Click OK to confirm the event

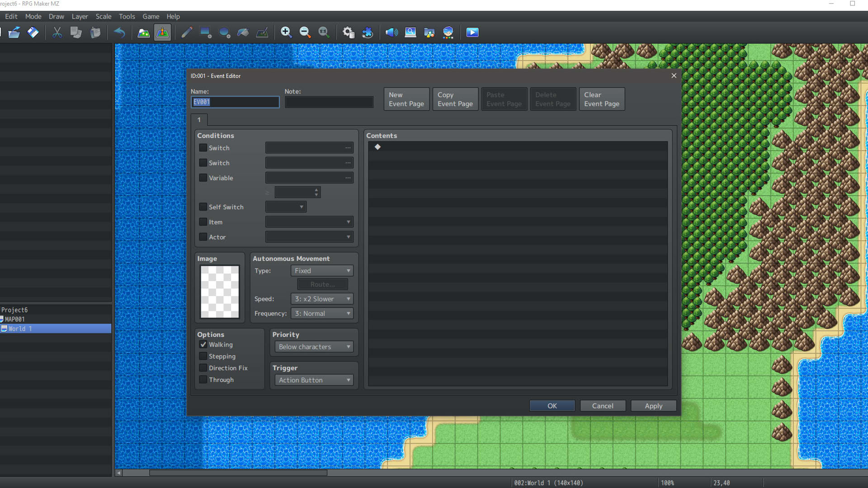(552, 406)
